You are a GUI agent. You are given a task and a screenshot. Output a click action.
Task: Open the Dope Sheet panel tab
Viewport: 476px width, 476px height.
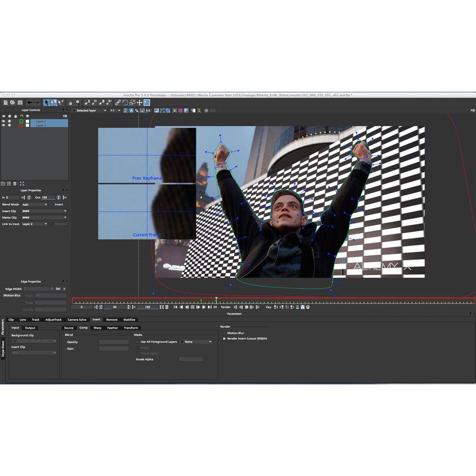pos(3,349)
